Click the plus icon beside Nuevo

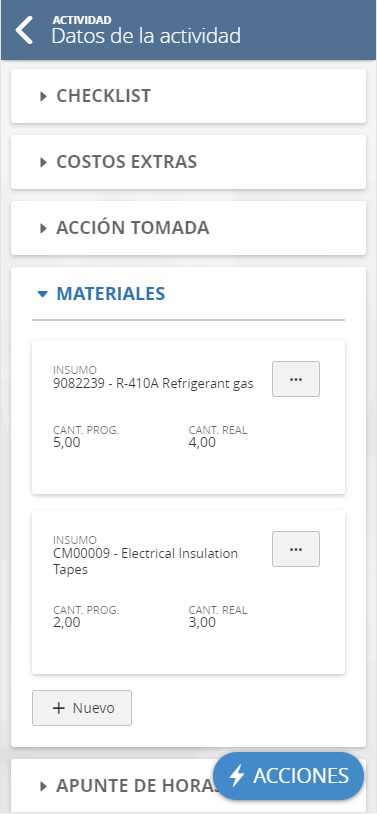click(59, 708)
